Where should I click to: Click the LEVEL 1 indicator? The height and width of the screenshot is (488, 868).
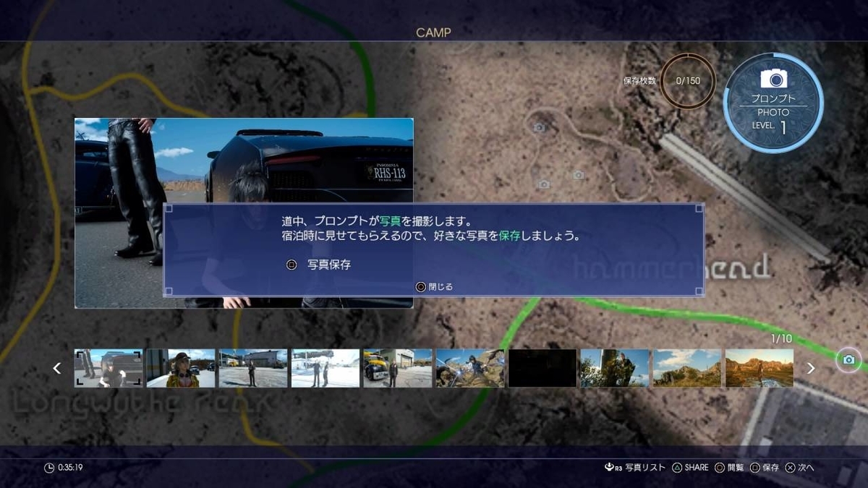[770, 127]
